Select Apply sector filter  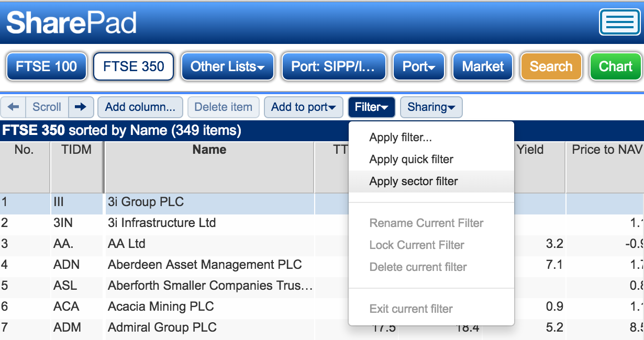[431, 182]
